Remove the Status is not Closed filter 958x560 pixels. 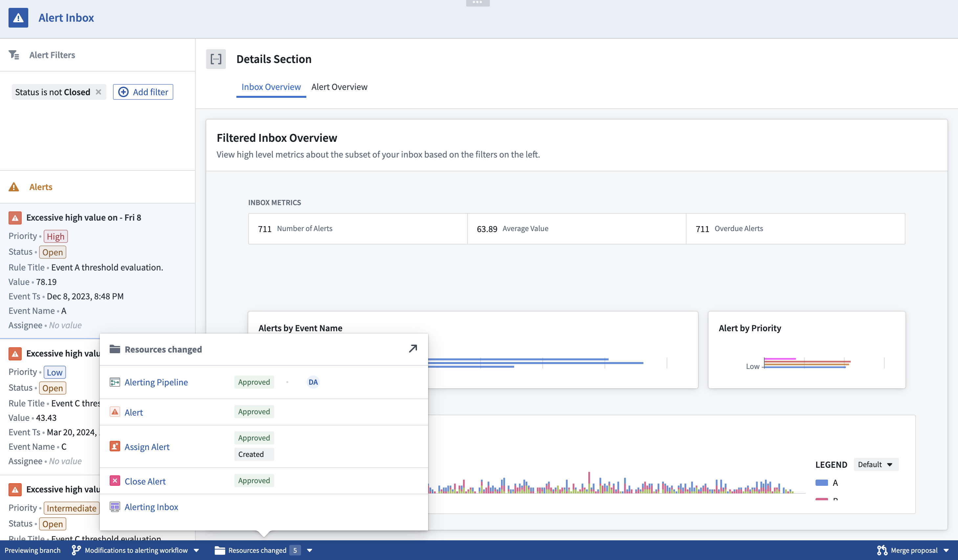(98, 92)
